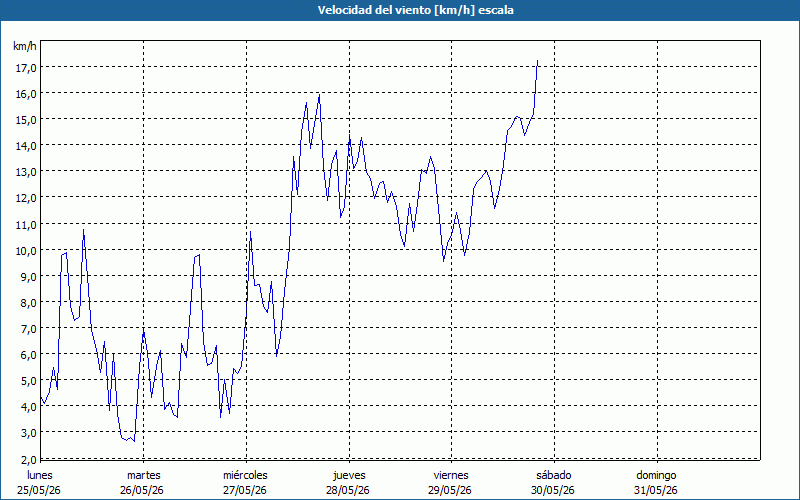The image size is (800, 500).
Task: Click the chart title 'Velocidad del viento [km/h] escala'
Action: (x=415, y=10)
